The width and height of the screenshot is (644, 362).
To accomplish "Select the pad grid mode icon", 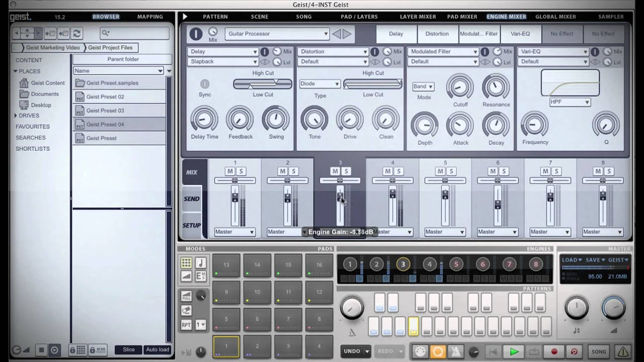I will [186, 262].
